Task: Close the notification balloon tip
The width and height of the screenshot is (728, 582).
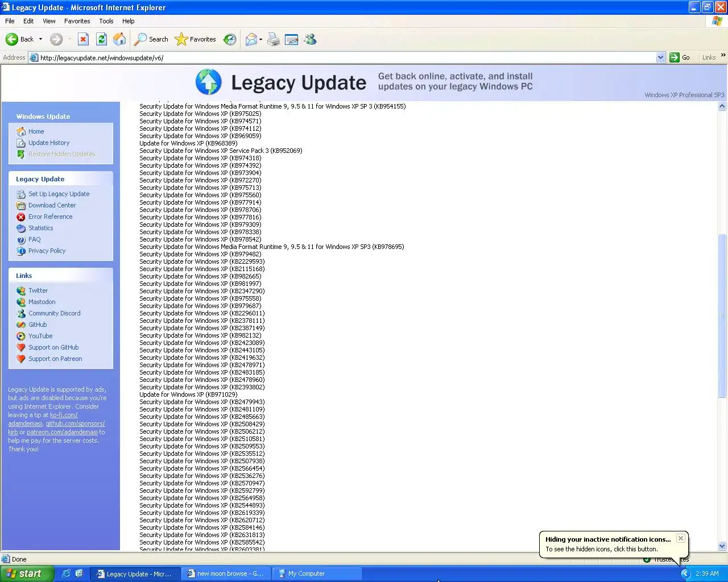Action: [x=680, y=538]
